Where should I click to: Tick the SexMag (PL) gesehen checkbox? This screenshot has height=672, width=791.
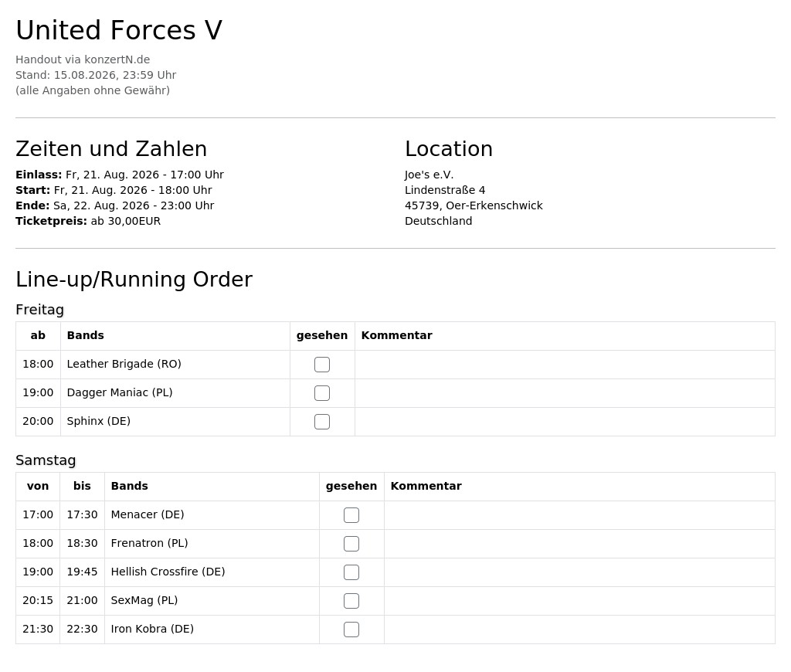click(x=351, y=601)
